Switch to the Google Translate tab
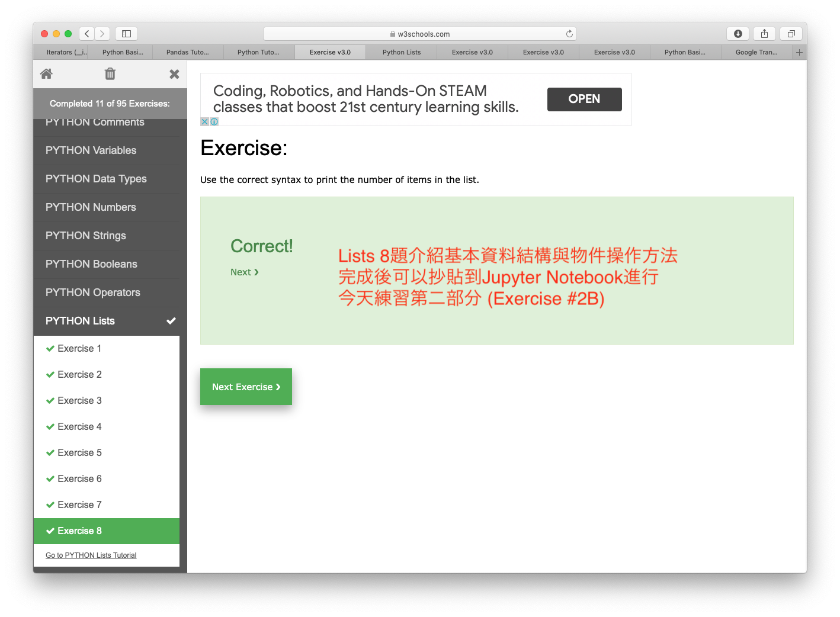This screenshot has height=617, width=840. pos(756,53)
